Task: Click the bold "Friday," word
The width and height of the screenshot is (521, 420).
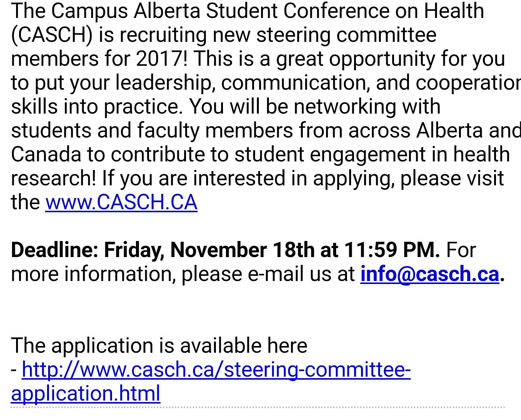Action: (x=134, y=250)
